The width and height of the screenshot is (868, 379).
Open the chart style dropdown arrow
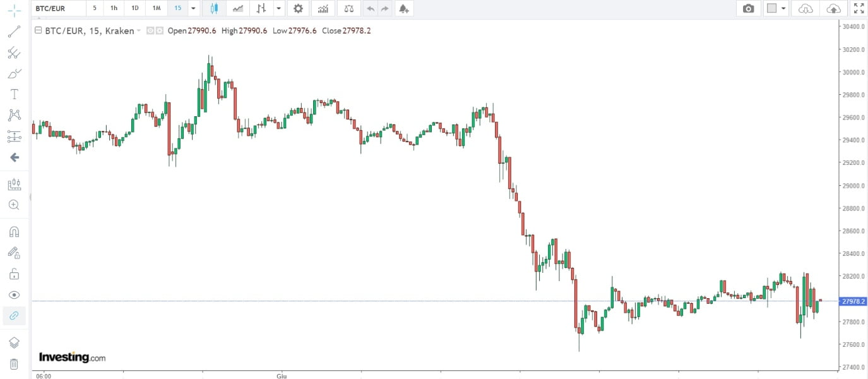point(278,9)
